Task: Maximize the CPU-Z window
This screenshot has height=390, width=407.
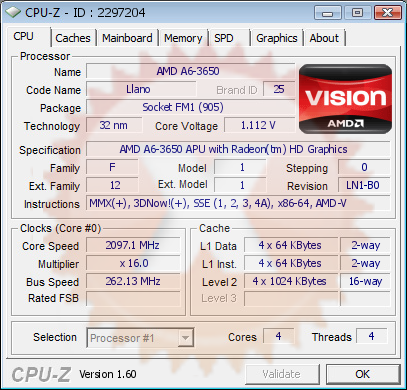Action: [357, 13]
